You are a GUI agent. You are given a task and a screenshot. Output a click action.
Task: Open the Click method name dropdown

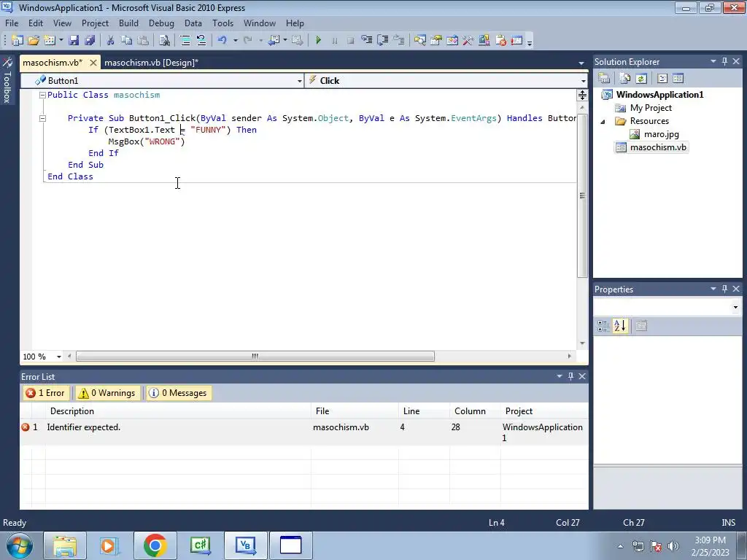click(583, 81)
